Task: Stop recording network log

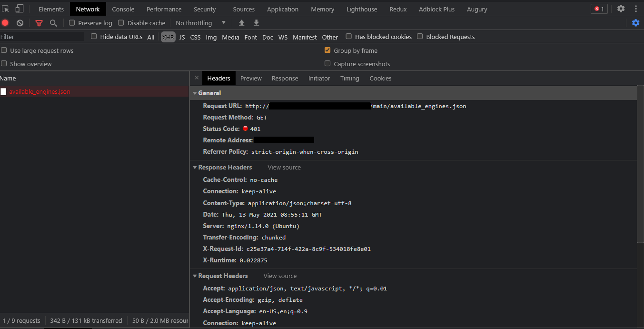Action: coord(5,22)
